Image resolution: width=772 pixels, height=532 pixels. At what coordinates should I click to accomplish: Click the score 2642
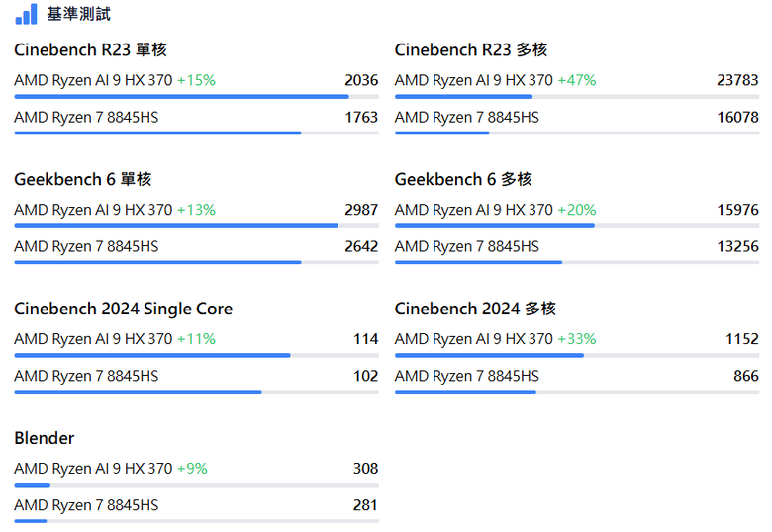(x=361, y=246)
